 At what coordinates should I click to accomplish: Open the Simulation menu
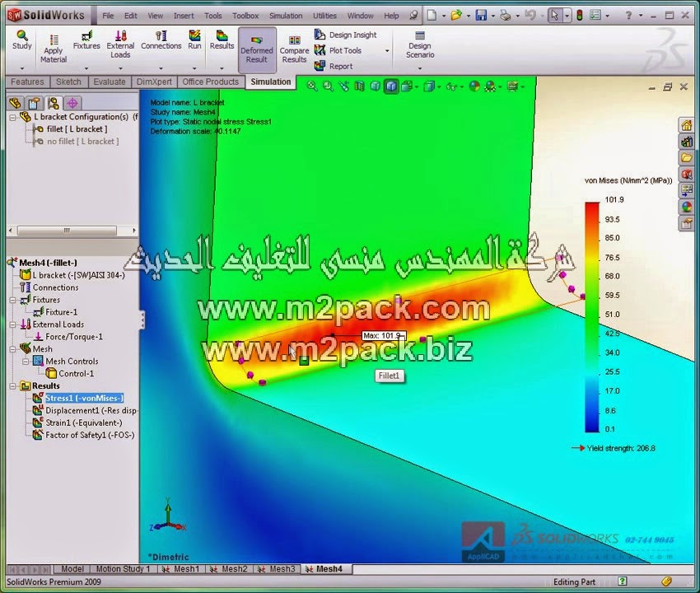point(286,16)
